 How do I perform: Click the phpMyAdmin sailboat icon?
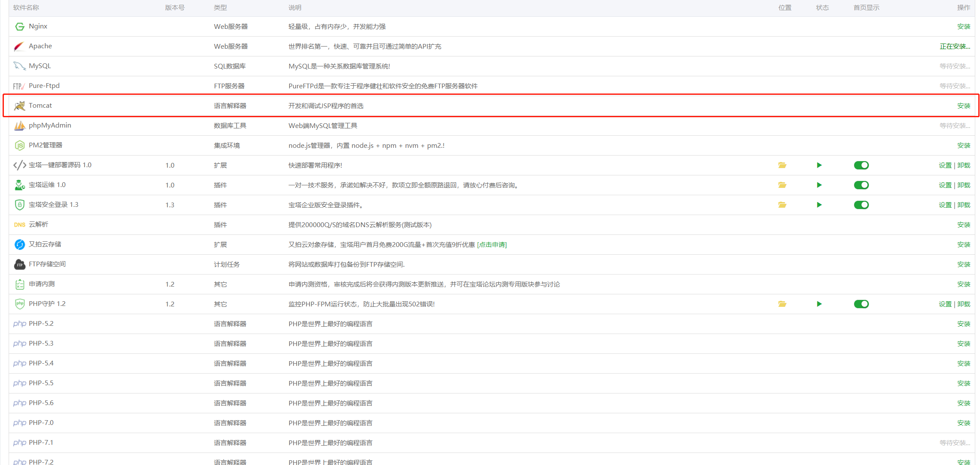[19, 126]
